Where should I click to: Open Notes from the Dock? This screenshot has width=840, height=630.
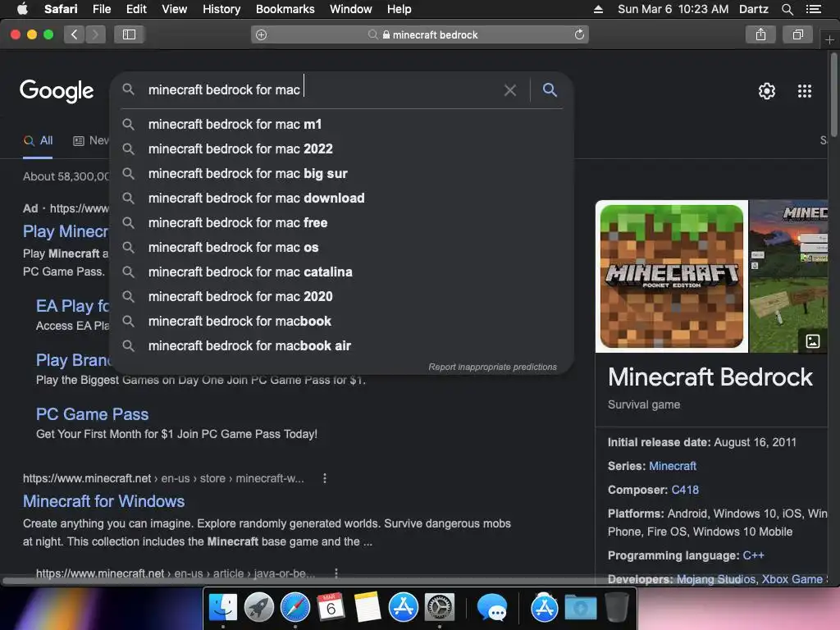[367, 608]
